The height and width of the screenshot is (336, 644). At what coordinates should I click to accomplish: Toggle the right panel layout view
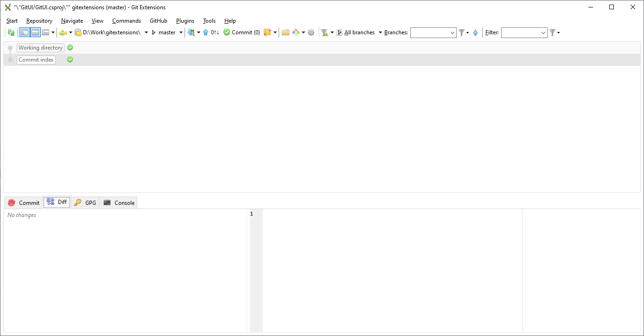point(45,32)
